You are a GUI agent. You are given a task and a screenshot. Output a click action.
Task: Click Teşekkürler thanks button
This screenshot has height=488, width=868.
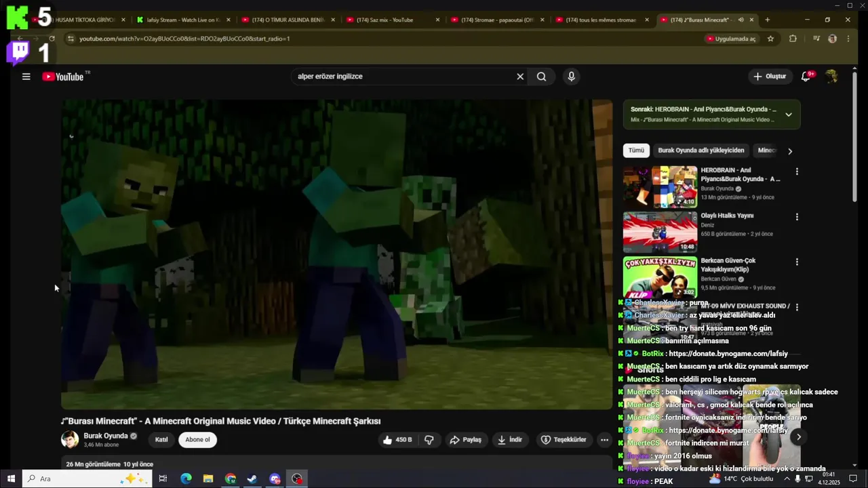[x=563, y=440]
